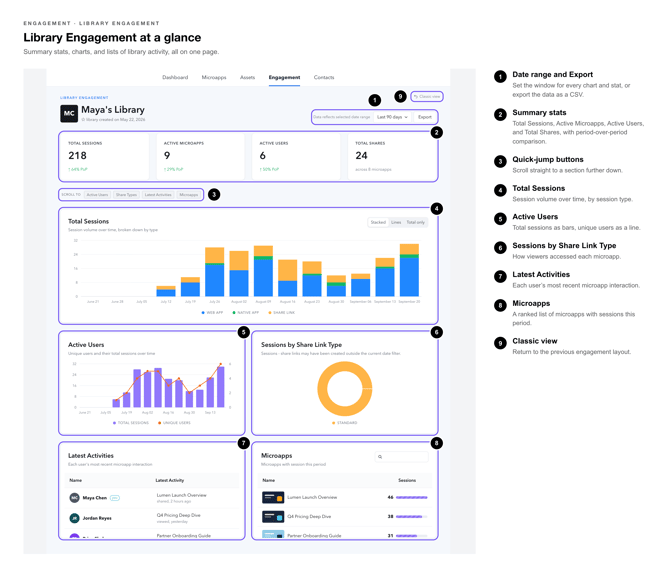Click the Sessions column header in Microapps

tap(407, 481)
